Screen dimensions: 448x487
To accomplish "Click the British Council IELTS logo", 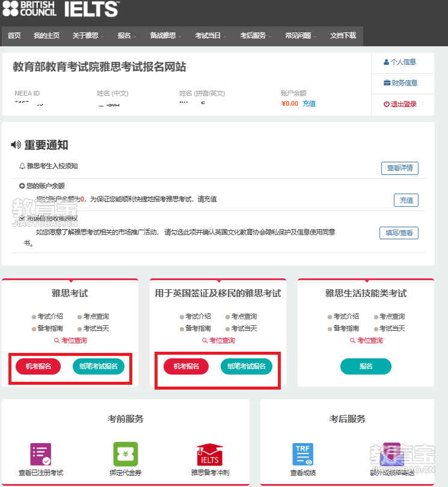I will (61, 8).
